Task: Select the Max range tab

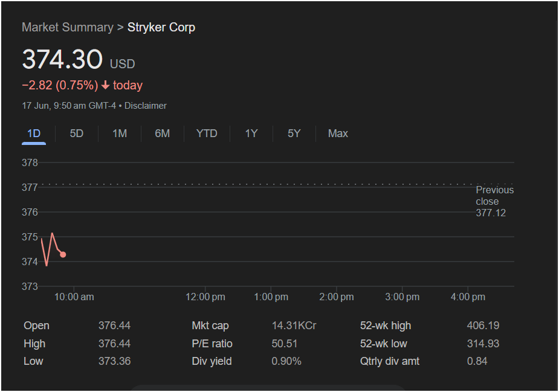Action: point(338,133)
